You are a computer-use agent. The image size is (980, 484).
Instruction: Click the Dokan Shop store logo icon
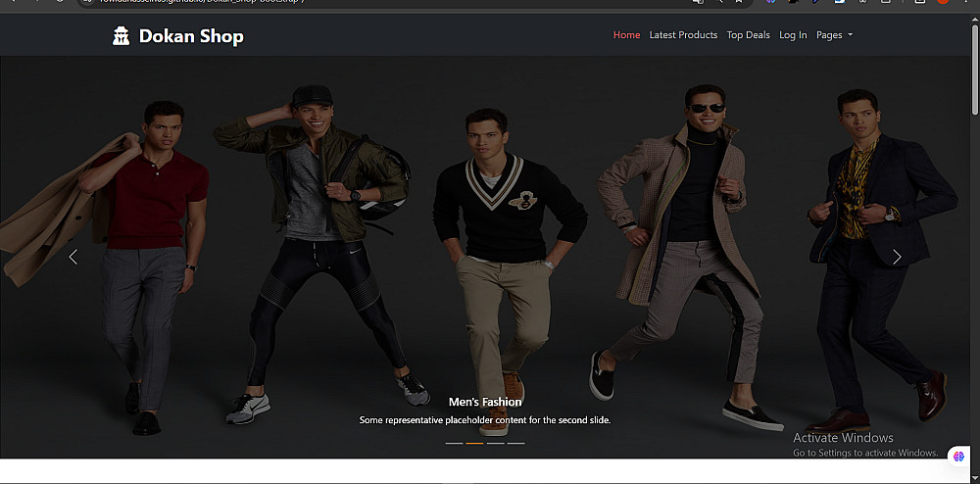[121, 35]
